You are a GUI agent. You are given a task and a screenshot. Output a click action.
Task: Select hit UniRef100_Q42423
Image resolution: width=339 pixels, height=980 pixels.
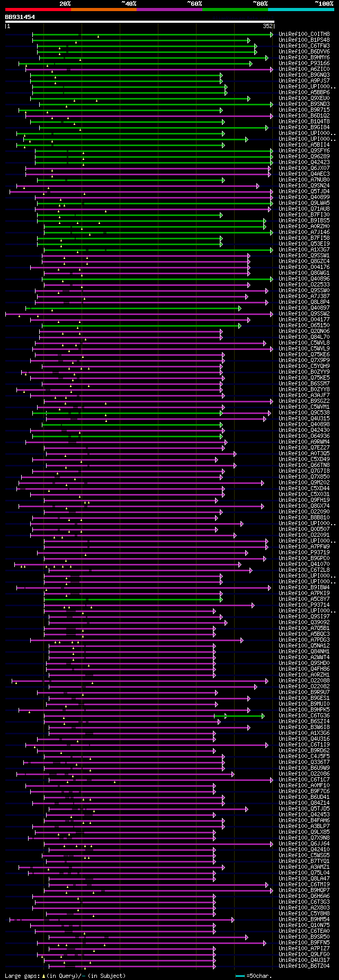tap(304, 162)
